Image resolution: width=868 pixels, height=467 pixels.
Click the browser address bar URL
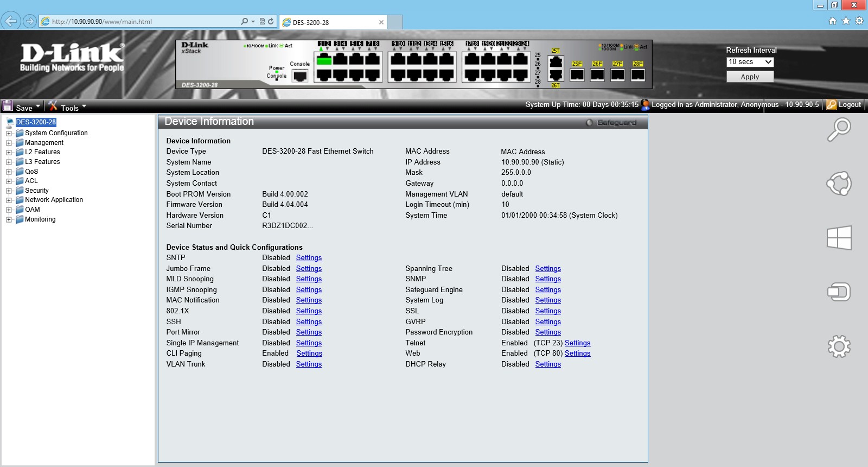point(102,22)
